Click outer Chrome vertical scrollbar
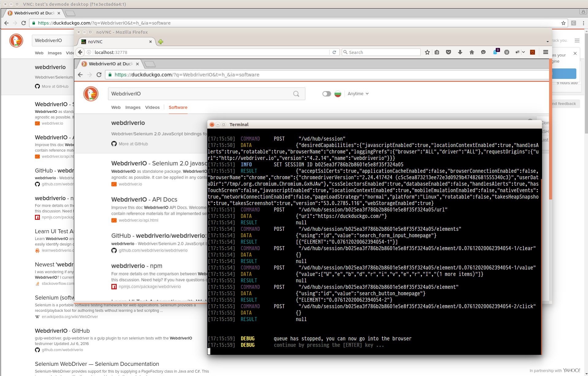588x376 pixels. pyautogui.click(x=586, y=83)
